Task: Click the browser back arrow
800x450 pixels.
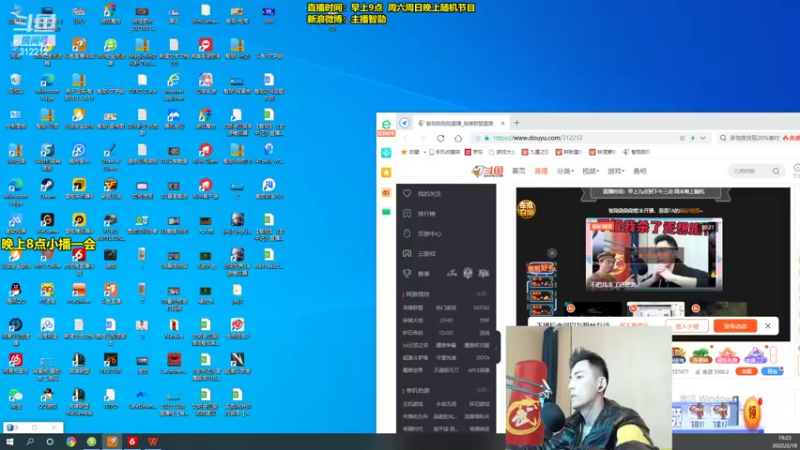Action: coord(406,138)
